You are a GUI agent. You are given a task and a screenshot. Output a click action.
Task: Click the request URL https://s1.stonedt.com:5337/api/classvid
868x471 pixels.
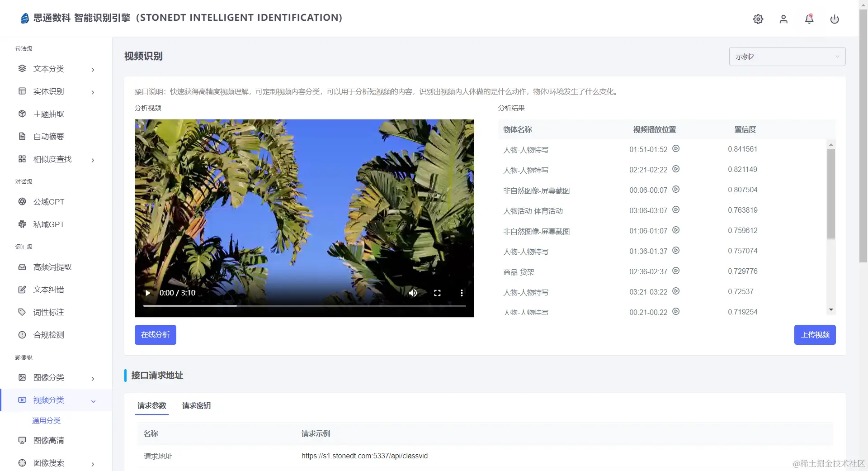(x=364, y=456)
